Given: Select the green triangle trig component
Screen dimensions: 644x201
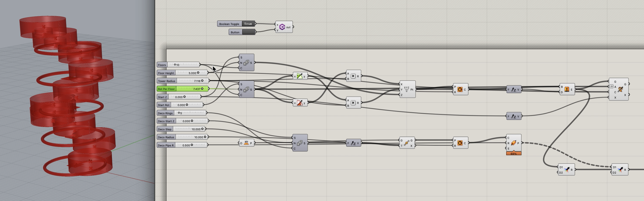Looking at the screenshot, I should (300, 76).
